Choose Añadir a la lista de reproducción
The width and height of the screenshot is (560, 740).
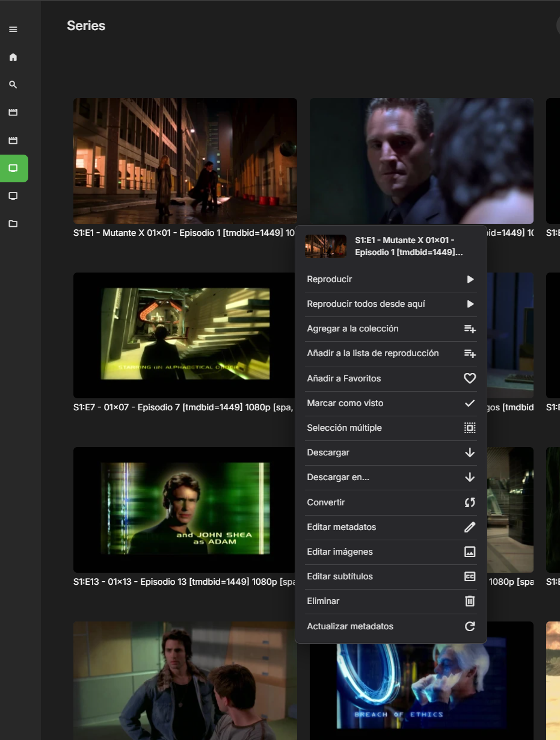(372, 353)
